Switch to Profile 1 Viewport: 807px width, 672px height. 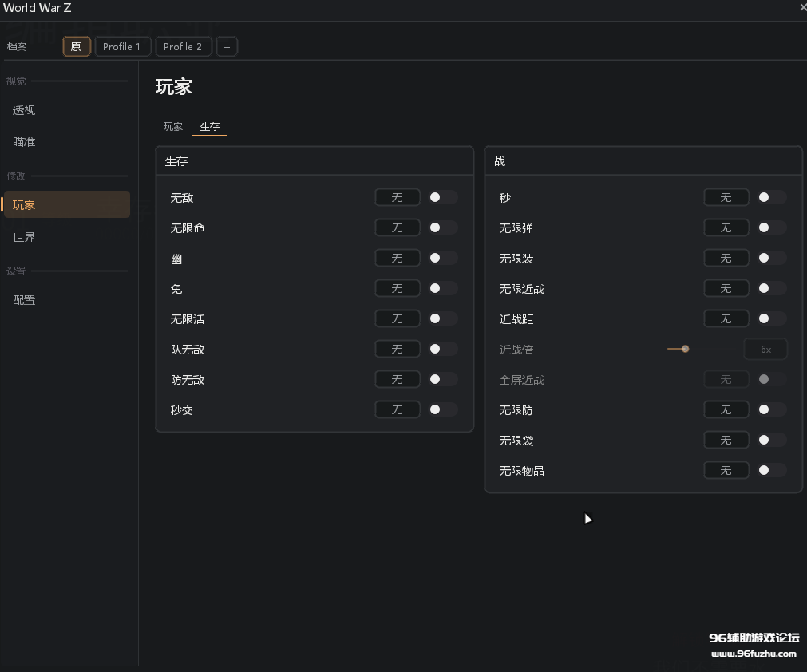(122, 47)
